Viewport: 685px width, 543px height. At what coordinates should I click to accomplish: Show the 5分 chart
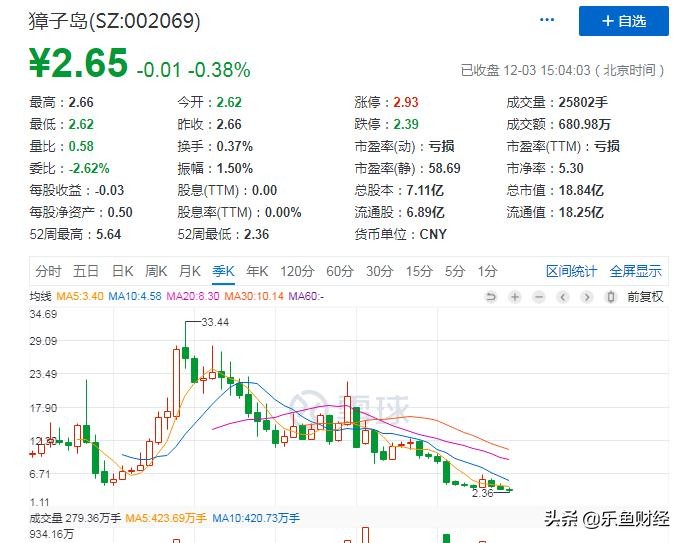(454, 271)
